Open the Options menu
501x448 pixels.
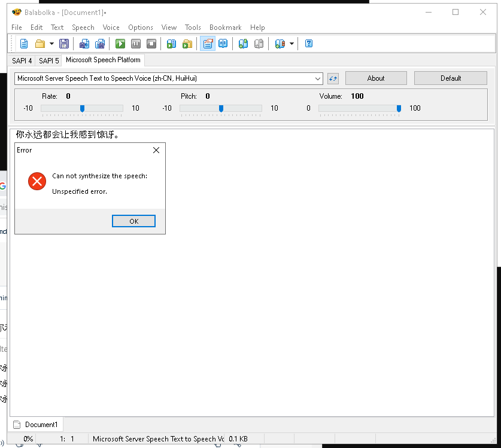(141, 28)
